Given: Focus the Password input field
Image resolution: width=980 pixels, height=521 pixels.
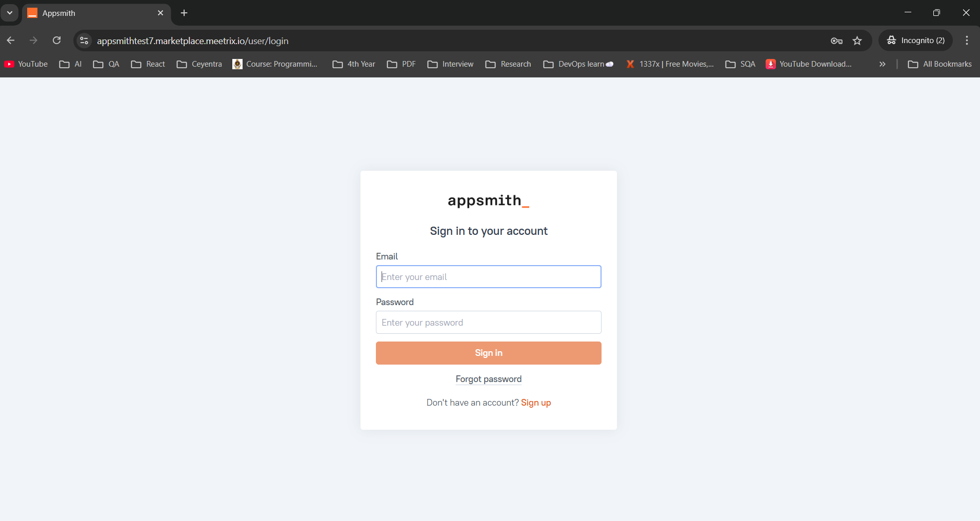Looking at the screenshot, I should click(488, 323).
